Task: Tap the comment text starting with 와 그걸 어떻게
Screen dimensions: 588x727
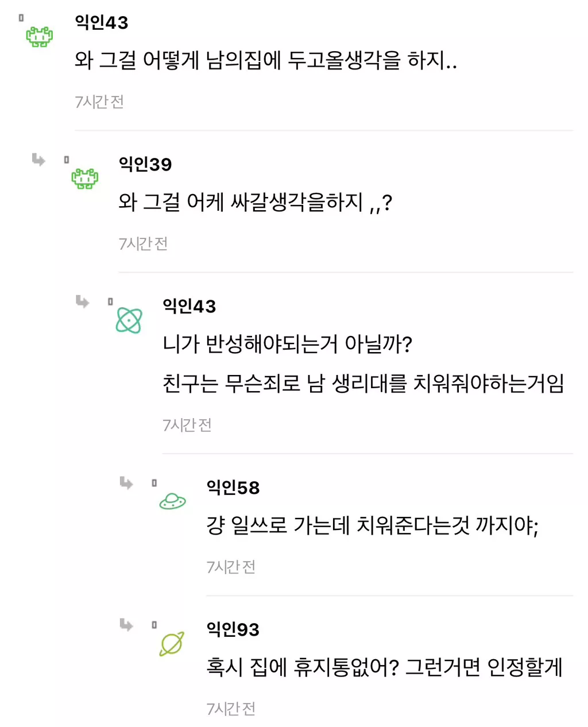Action: point(266,60)
